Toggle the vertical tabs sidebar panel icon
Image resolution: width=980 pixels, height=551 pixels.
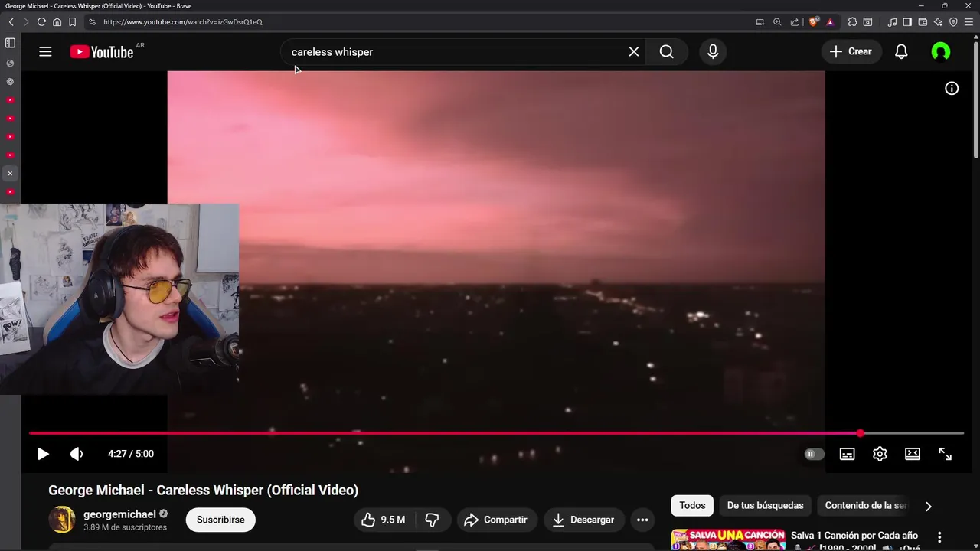(10, 43)
